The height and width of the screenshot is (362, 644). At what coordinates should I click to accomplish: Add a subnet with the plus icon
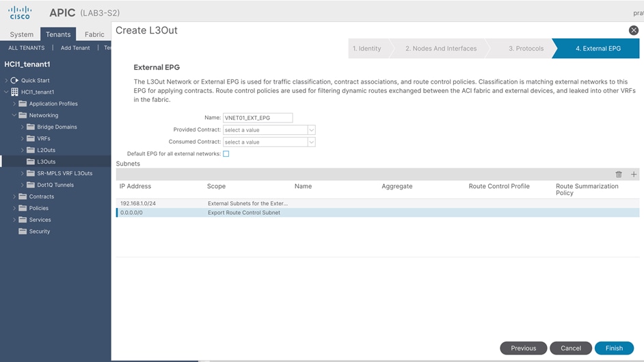coord(634,174)
